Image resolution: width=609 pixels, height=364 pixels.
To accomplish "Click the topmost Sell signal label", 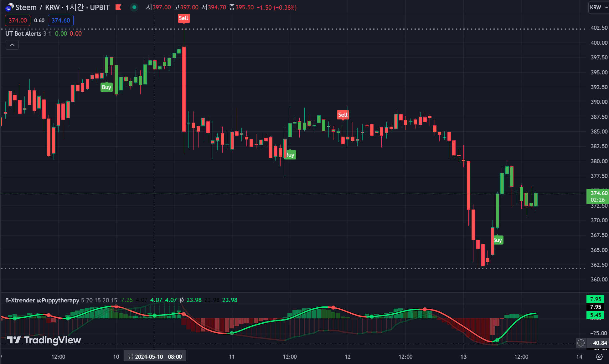I will click(x=183, y=18).
